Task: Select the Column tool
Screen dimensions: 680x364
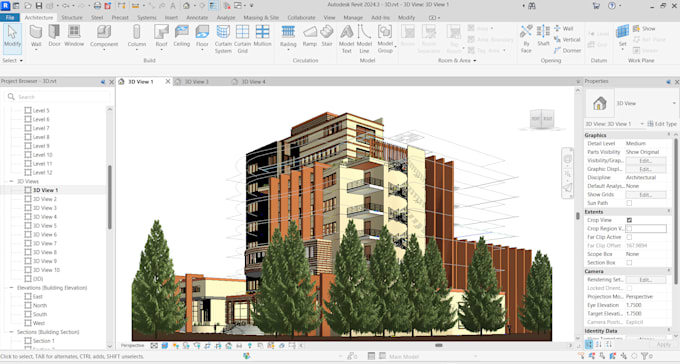Action: [137, 36]
